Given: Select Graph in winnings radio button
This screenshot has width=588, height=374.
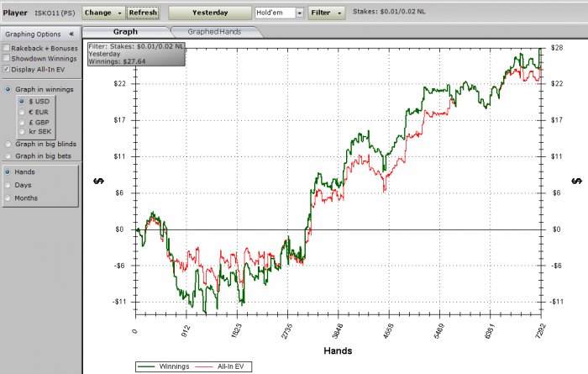Looking at the screenshot, I should pos(8,89).
